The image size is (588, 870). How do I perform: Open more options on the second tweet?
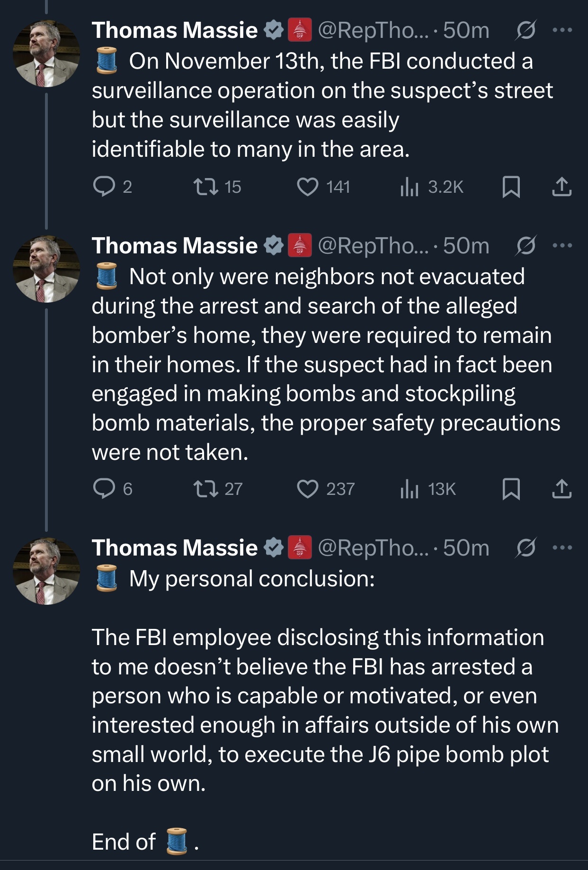(x=562, y=246)
